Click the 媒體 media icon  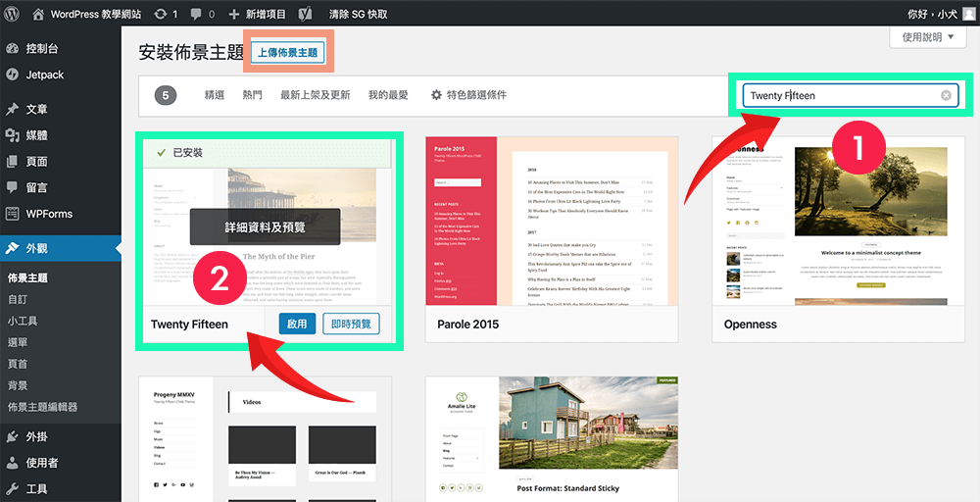[12, 135]
